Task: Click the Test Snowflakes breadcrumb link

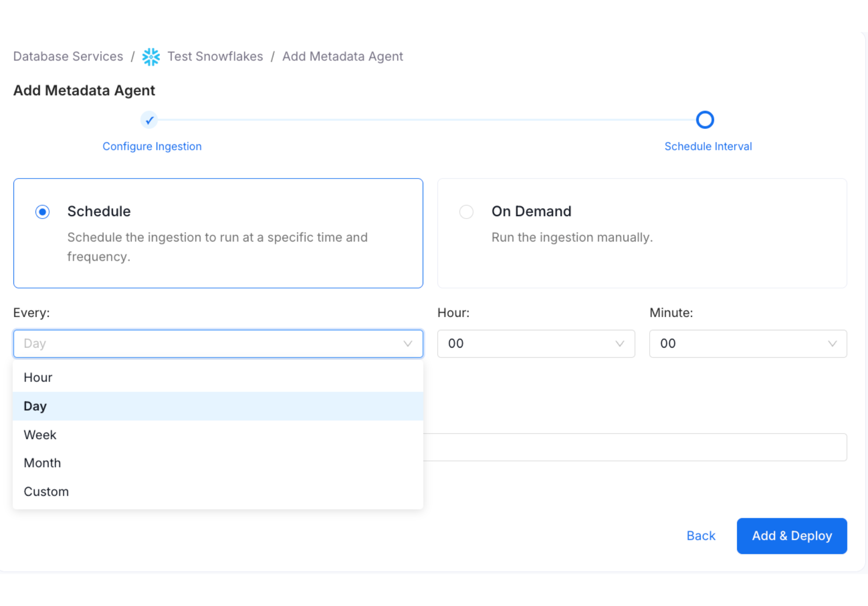Action: click(x=215, y=56)
